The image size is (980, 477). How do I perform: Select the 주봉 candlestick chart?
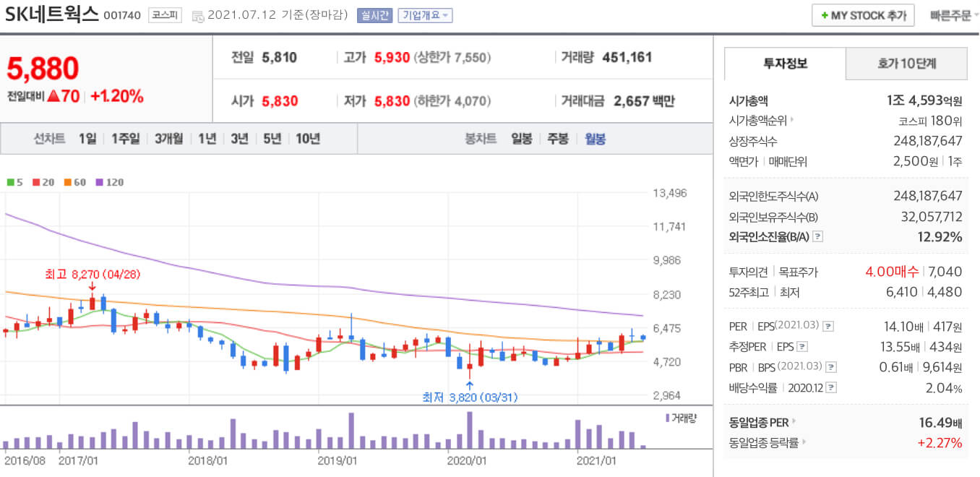[558, 139]
